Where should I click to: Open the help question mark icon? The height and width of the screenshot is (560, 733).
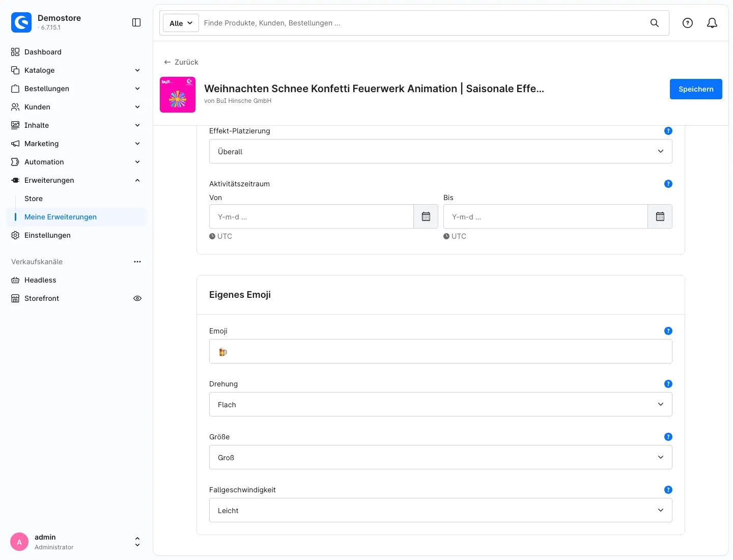click(688, 23)
